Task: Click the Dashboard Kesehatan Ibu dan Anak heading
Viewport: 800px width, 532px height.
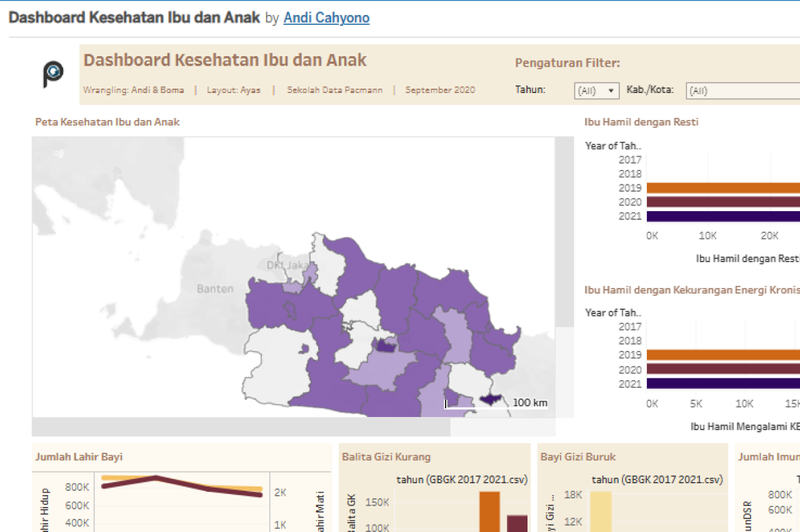Action: click(225, 60)
